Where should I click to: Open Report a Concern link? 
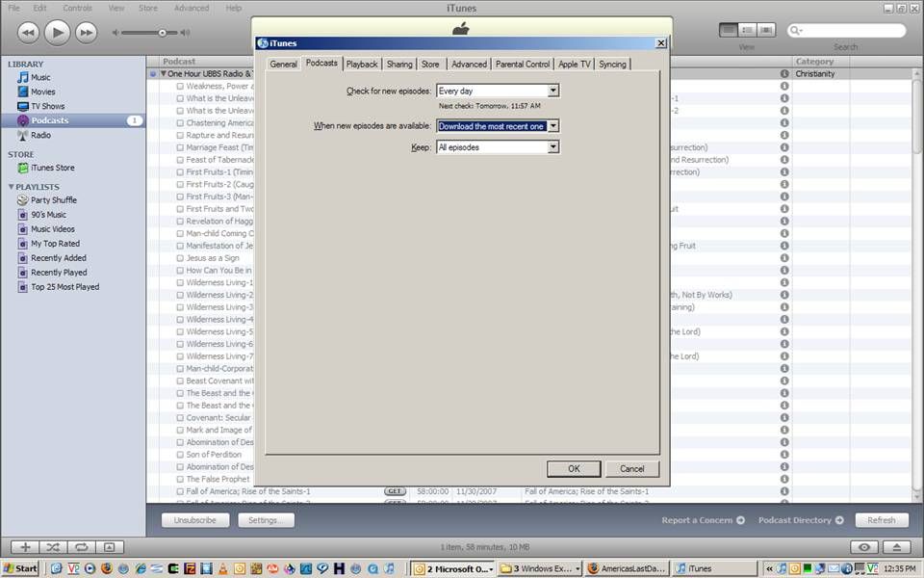point(703,520)
